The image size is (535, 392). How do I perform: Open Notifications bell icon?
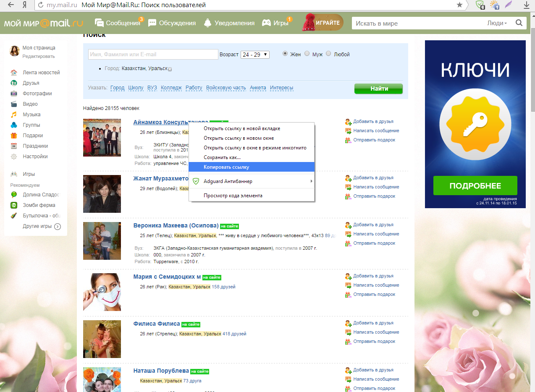coord(207,23)
